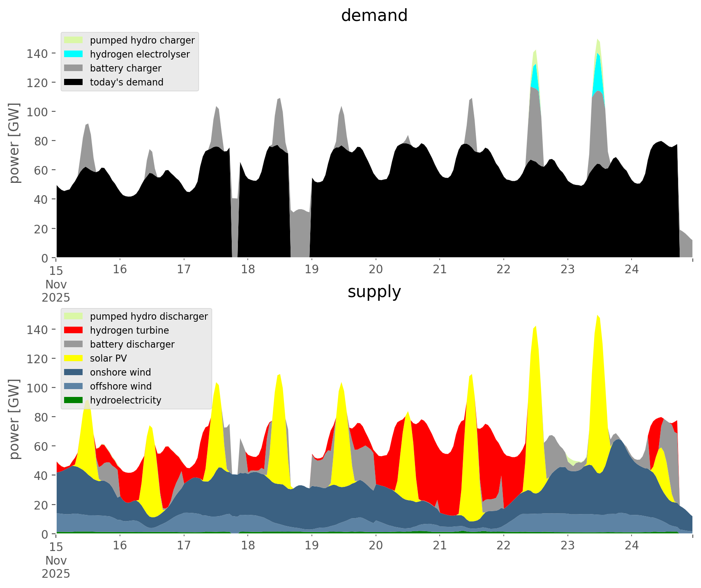Select the green hydroelectricity legend swatch
This screenshot has height=588, width=701.
coord(74,400)
